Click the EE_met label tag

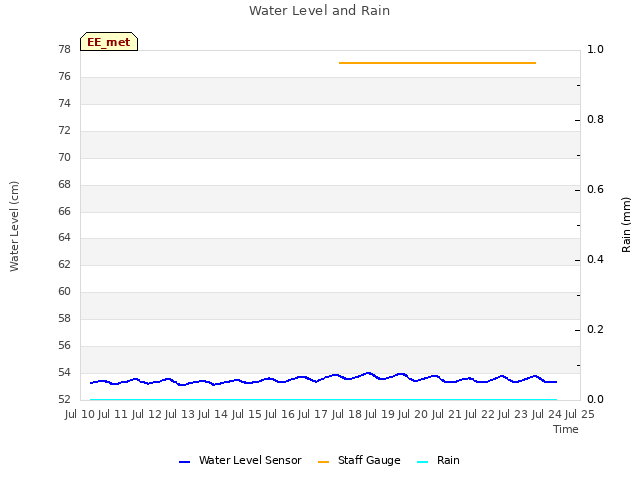coord(109,42)
